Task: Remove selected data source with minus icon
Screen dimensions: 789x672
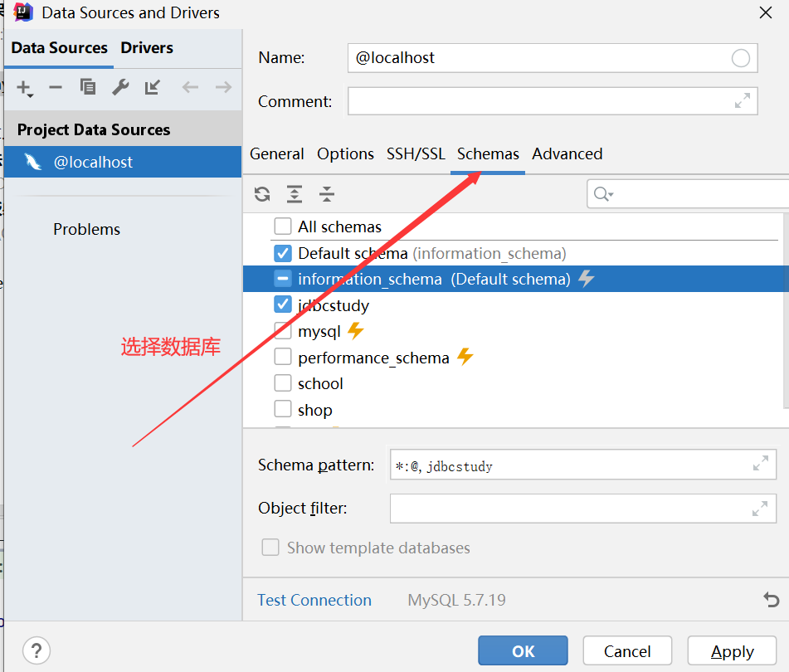Action: point(56,87)
